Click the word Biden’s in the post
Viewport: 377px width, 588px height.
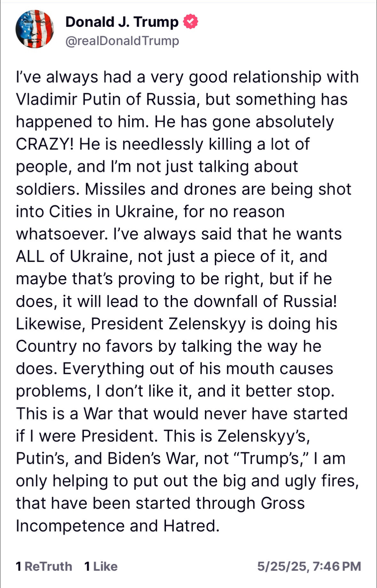point(134,458)
